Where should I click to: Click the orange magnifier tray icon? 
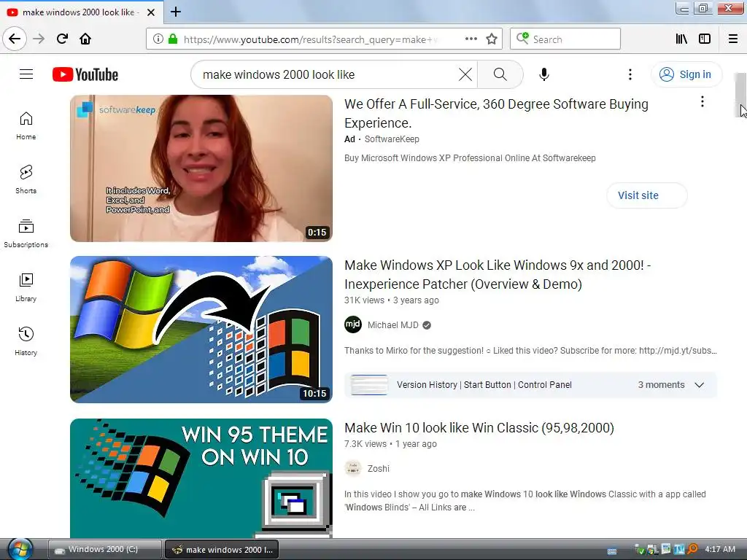(x=693, y=550)
